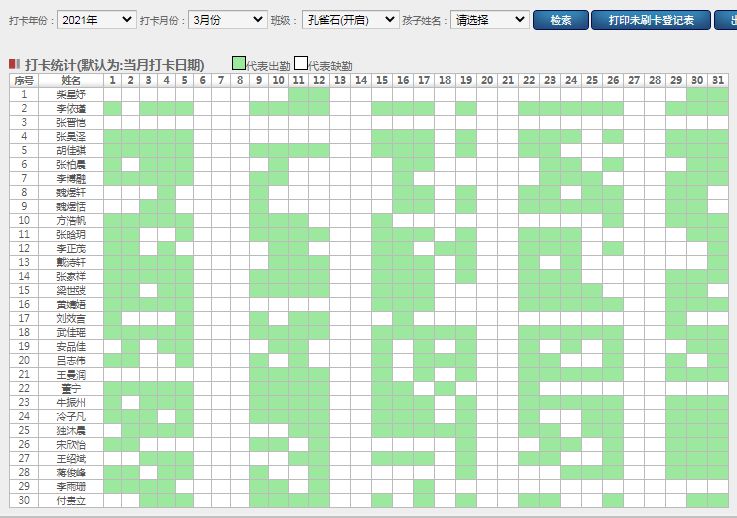The height and width of the screenshot is (518, 737).
Task: Click the red 打卡统计 section marker icon
Action: pyautogui.click(x=15, y=64)
